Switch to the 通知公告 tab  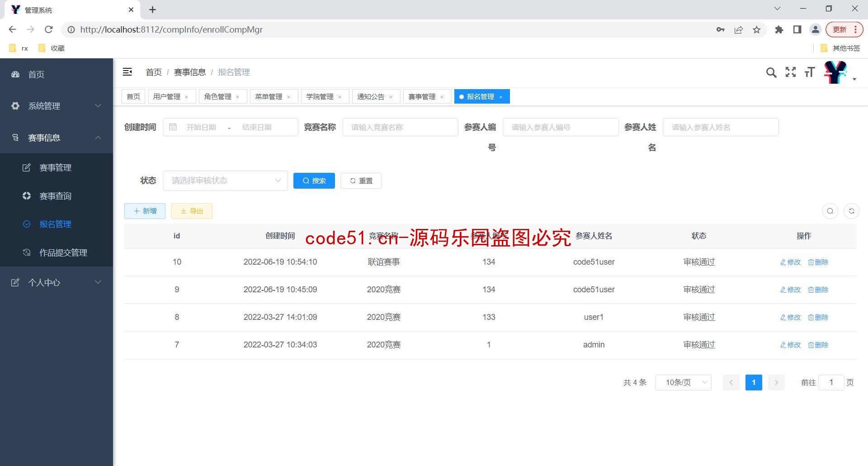tap(371, 96)
